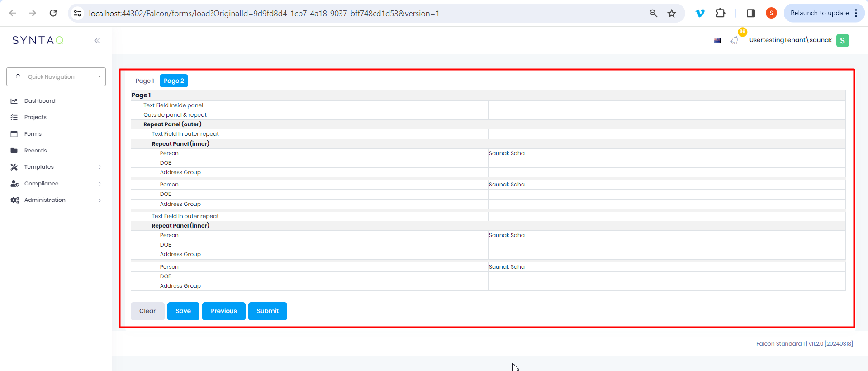868x371 pixels.
Task: Open the green user avatar
Action: coord(842,40)
